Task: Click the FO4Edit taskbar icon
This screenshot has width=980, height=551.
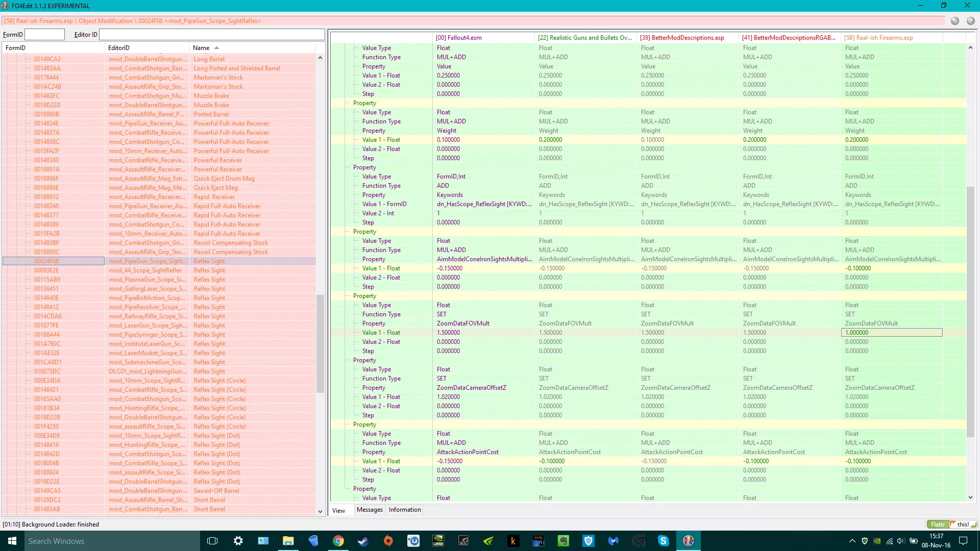Action: [x=689, y=541]
